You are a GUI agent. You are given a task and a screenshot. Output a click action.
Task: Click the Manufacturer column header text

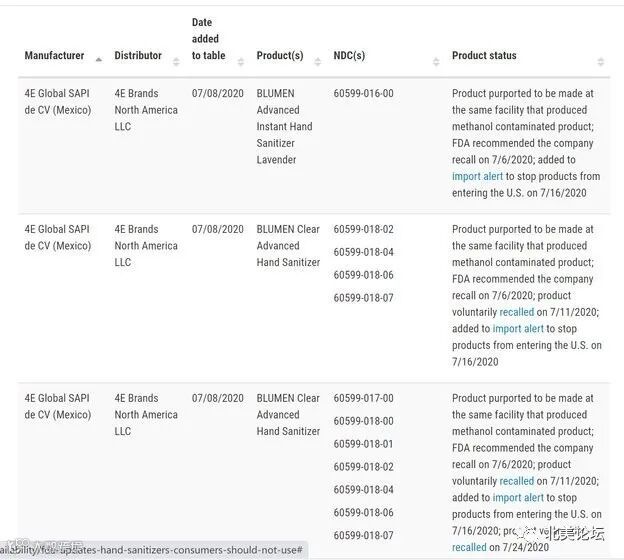(x=55, y=56)
